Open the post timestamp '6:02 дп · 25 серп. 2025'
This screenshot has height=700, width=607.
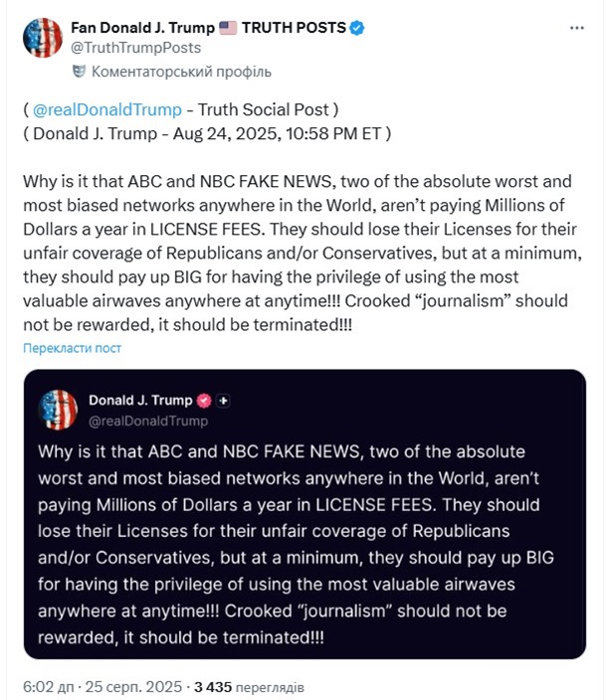tap(102, 687)
